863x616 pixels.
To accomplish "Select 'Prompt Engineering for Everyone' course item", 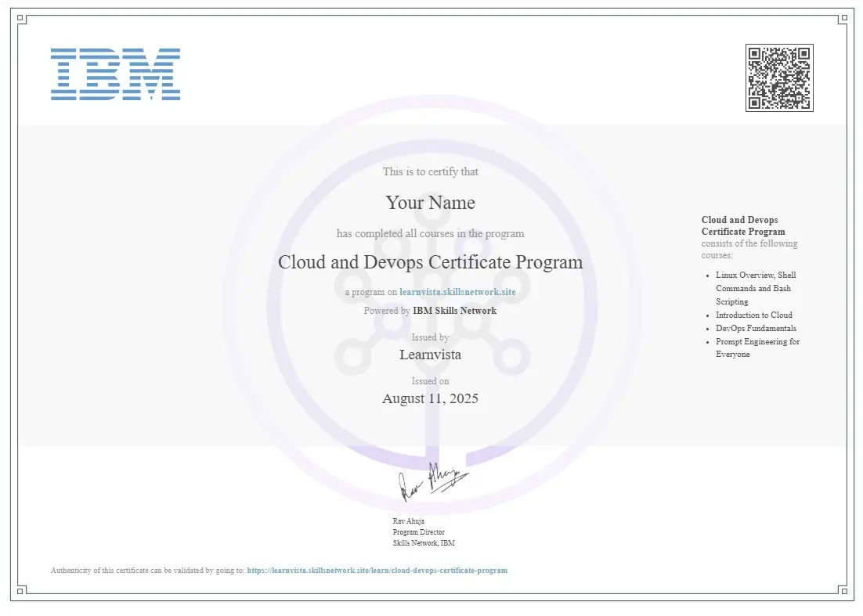I will point(757,348).
